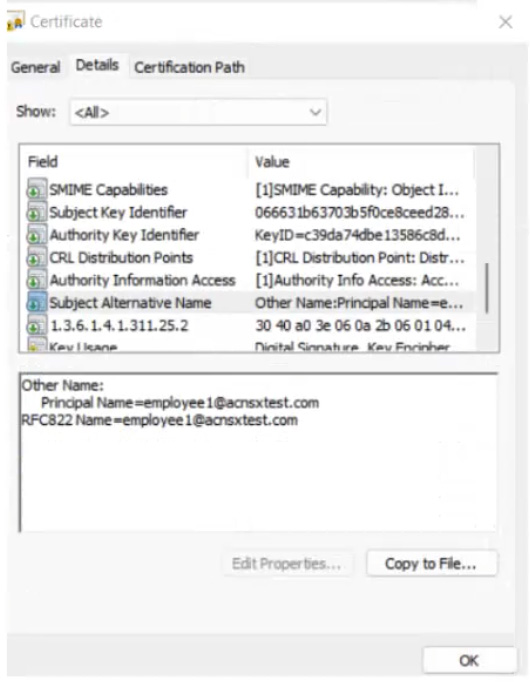Image resolution: width=530 pixels, height=682 pixels.
Task: Click the icon beside 1.3.6.1.4.1.311.25.2
Action: click(x=37, y=325)
